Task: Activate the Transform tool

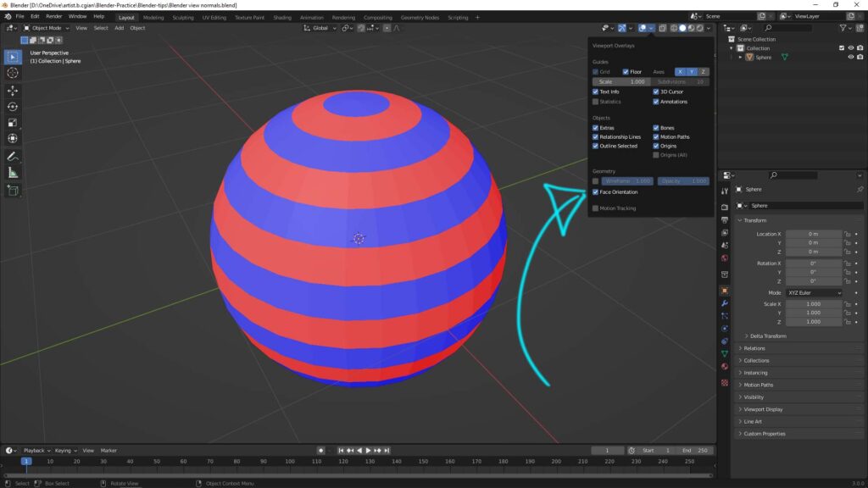Action: click(13, 139)
